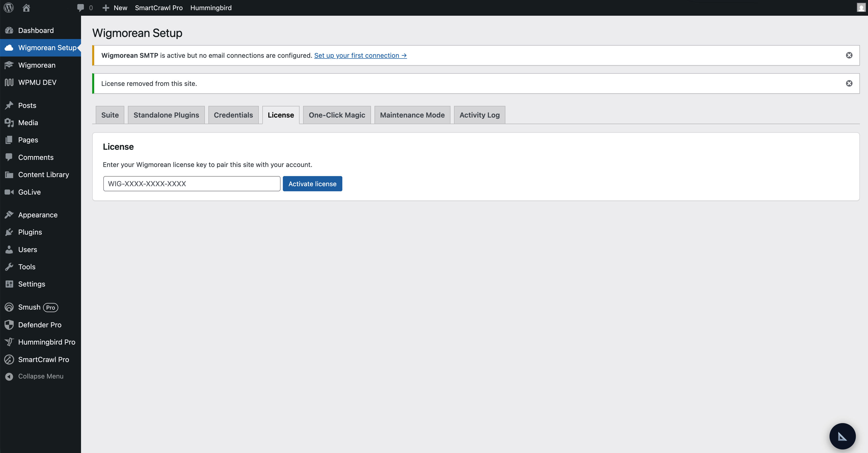Viewport: 868px width, 453px height.
Task: Click the Hummingbird Pro bird icon
Action: [9, 342]
